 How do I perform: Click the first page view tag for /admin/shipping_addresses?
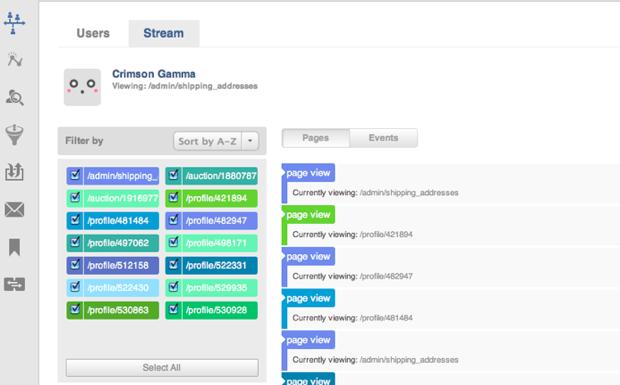(308, 173)
